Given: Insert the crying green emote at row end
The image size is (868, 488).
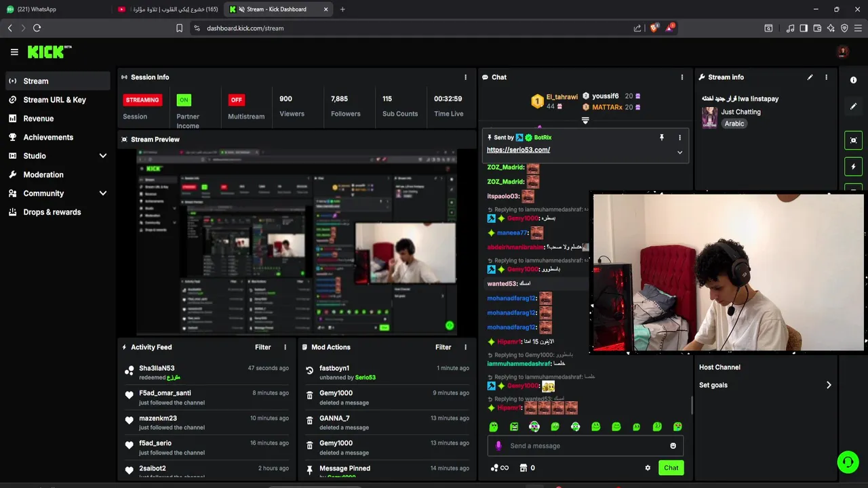Looking at the screenshot, I should [x=677, y=427].
